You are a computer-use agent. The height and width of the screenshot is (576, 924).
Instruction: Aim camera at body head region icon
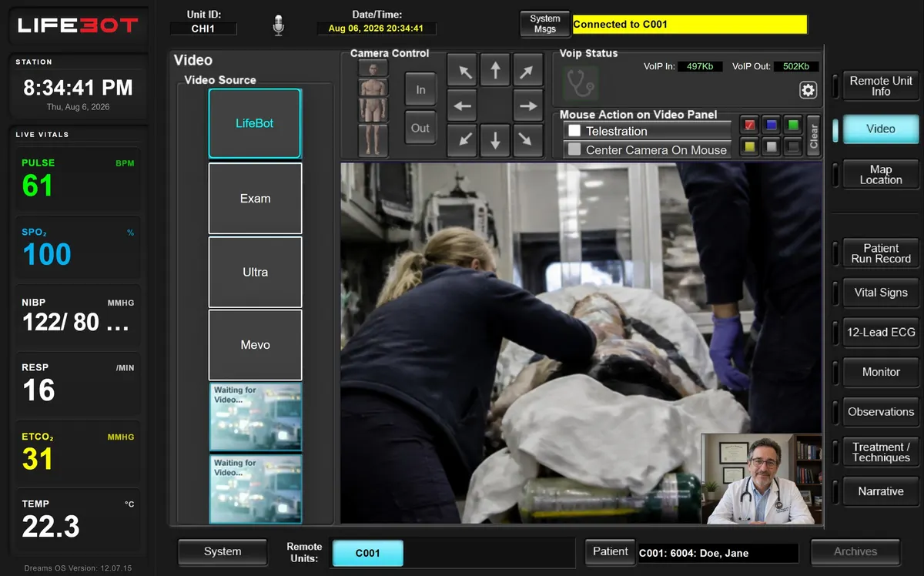pos(373,68)
